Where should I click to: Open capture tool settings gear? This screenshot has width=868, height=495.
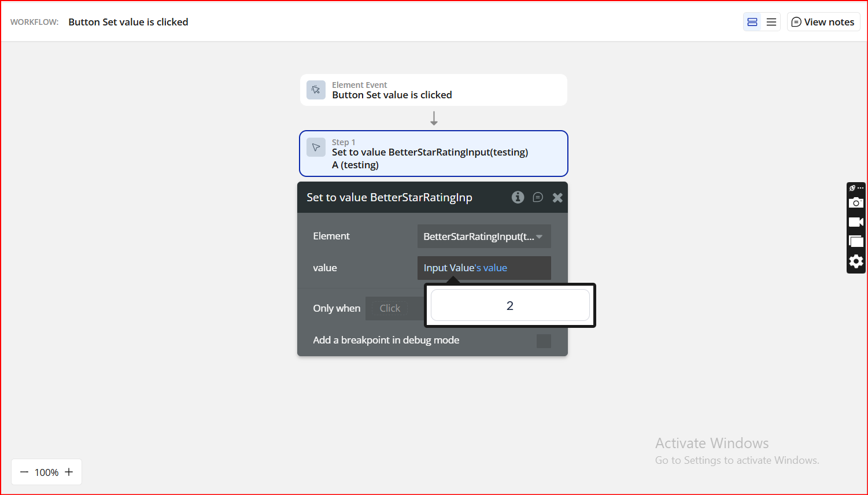pos(856,261)
